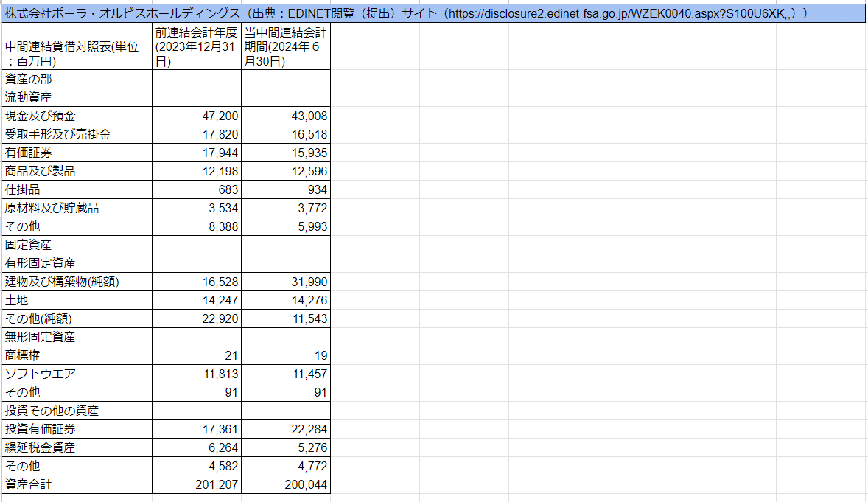The image size is (868, 502).
Task: Select the value 12,596 cell
Action: 286,171
